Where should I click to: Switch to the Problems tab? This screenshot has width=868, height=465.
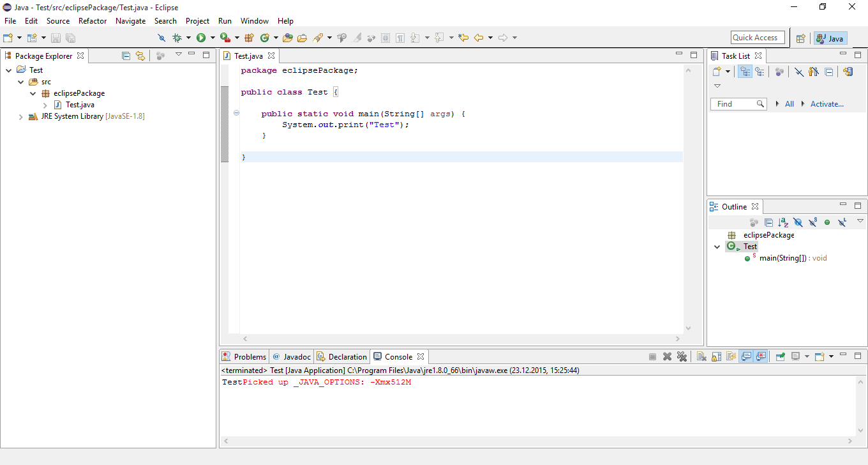244,356
